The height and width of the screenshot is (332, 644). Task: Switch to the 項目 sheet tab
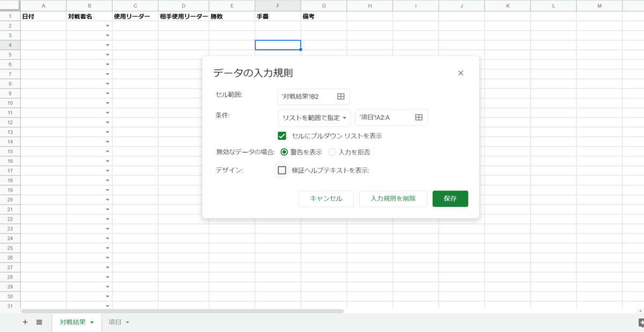click(115, 322)
